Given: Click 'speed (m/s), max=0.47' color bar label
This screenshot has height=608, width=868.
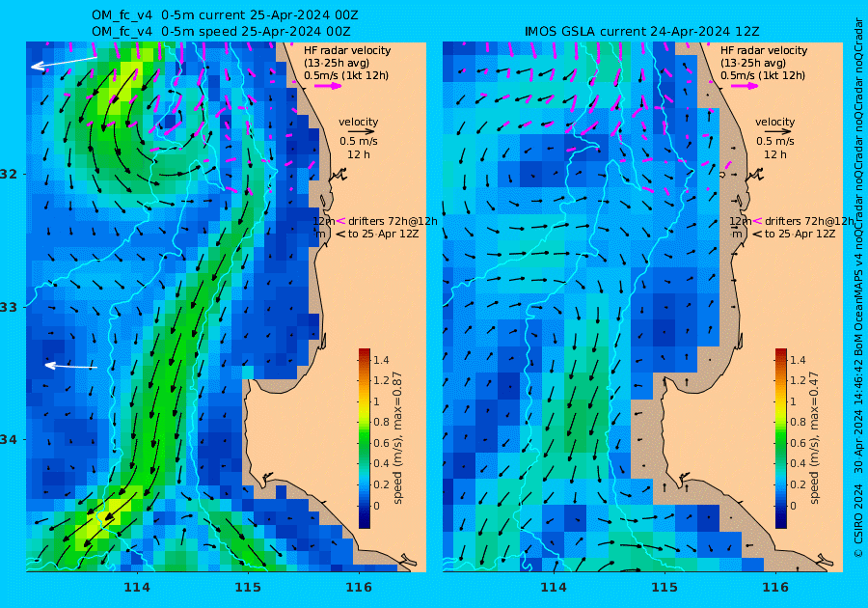Looking at the screenshot, I should (814, 437).
